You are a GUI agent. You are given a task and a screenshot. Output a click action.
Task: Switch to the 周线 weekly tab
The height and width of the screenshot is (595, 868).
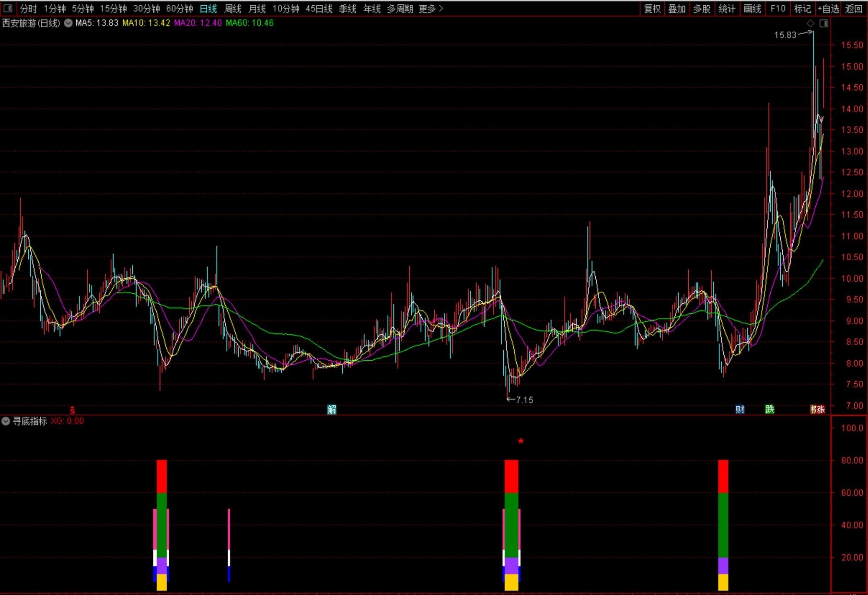233,9
